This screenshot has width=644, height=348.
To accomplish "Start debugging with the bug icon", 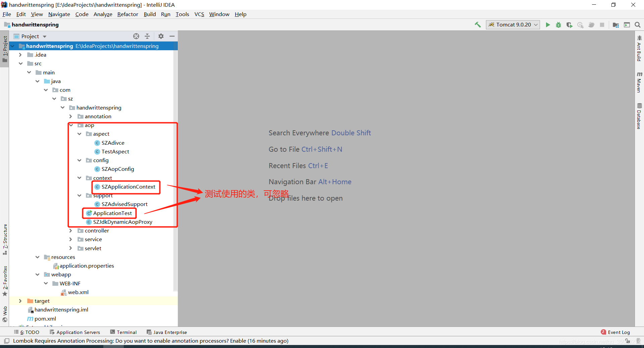I will tap(558, 25).
